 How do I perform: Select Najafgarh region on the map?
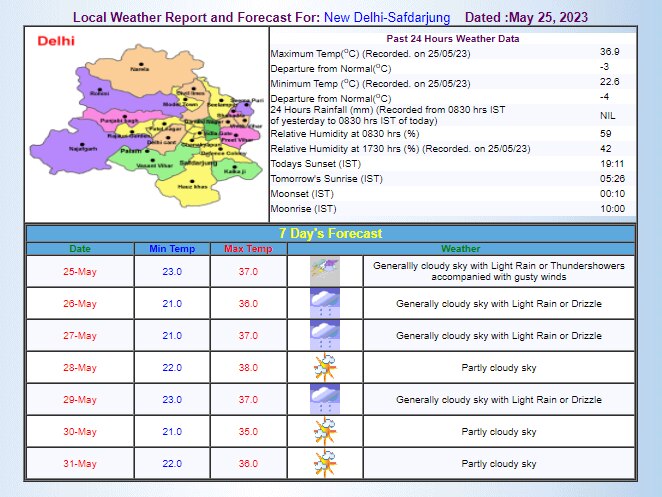coord(83,147)
